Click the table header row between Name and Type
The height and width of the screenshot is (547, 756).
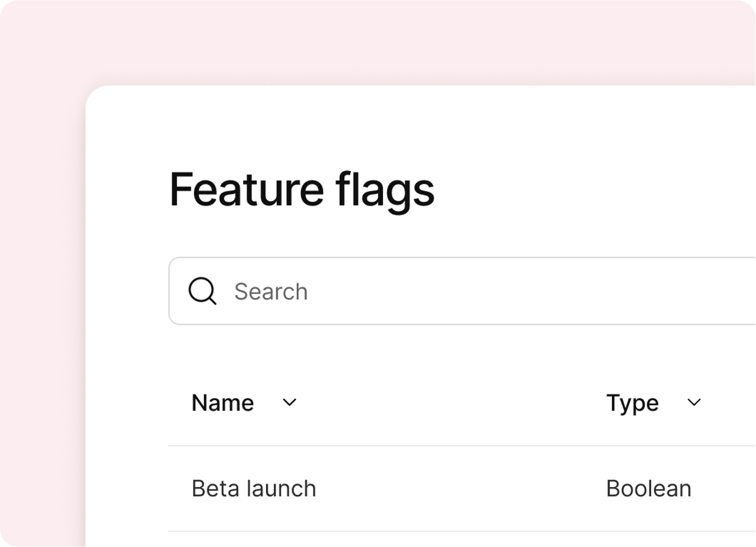[447, 403]
